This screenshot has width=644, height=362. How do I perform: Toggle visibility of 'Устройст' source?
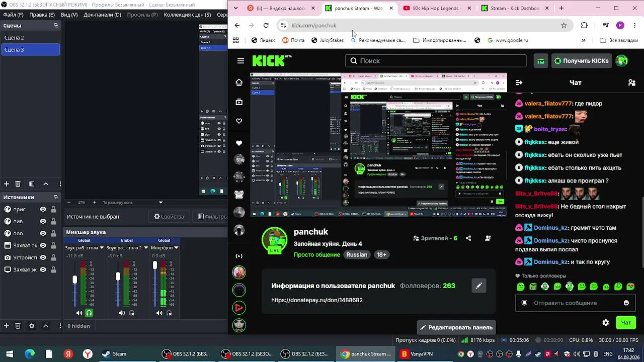(x=43, y=257)
